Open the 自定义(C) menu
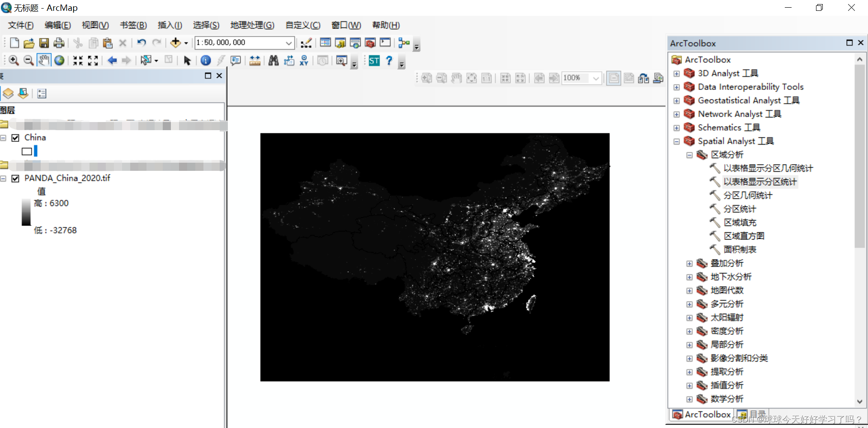The image size is (868, 428). pyautogui.click(x=303, y=25)
